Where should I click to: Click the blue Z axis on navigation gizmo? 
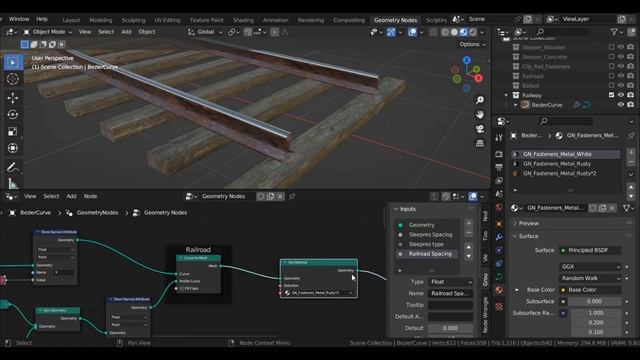click(x=467, y=60)
